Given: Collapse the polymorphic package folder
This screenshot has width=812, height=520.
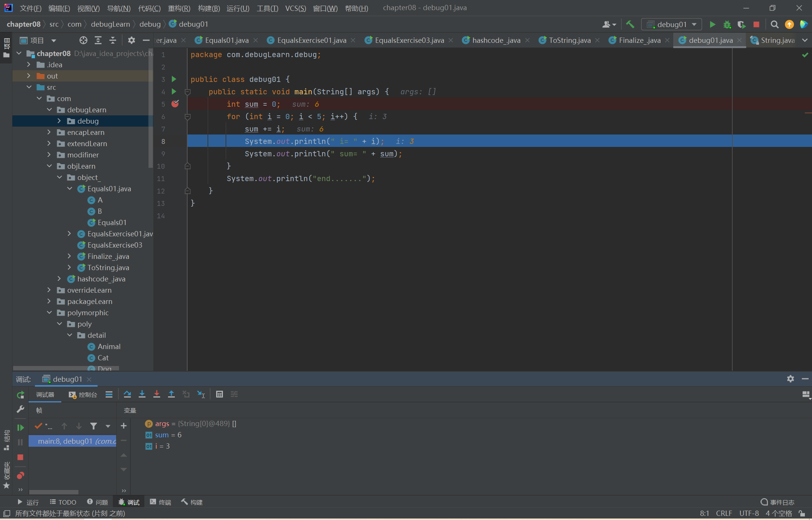Looking at the screenshot, I should (49, 313).
